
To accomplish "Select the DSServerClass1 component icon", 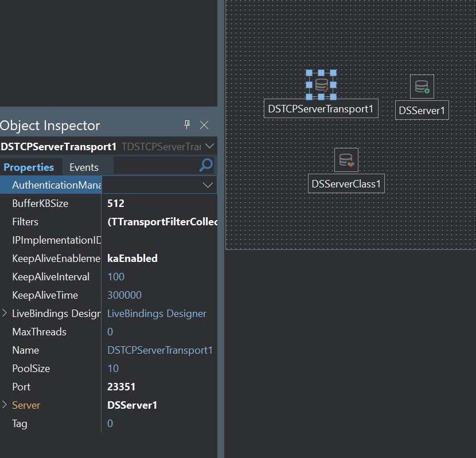I will [346, 160].
